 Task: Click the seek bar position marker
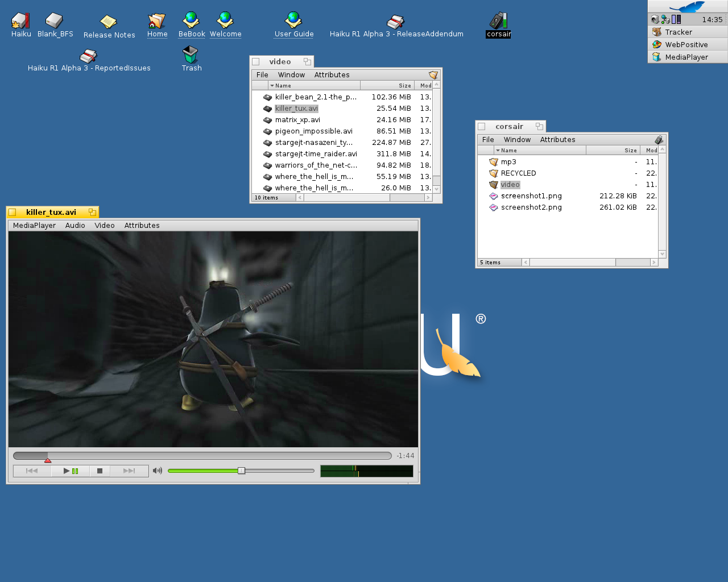pyautogui.click(x=48, y=459)
